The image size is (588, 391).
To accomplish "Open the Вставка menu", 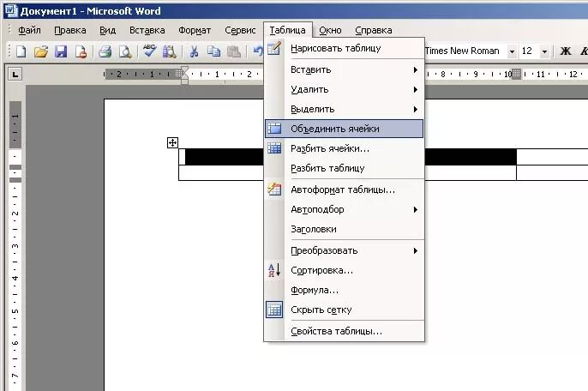I will click(147, 30).
